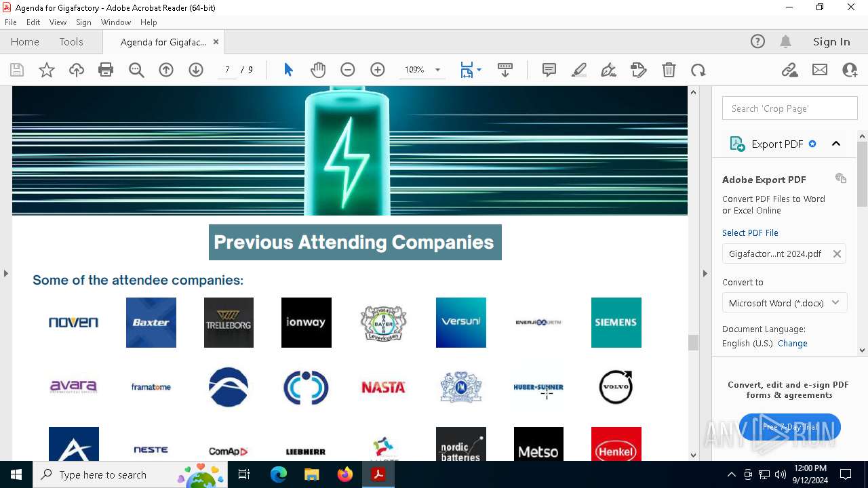868x488 pixels.
Task: Open File Explorer from the taskbar
Action: (311, 474)
